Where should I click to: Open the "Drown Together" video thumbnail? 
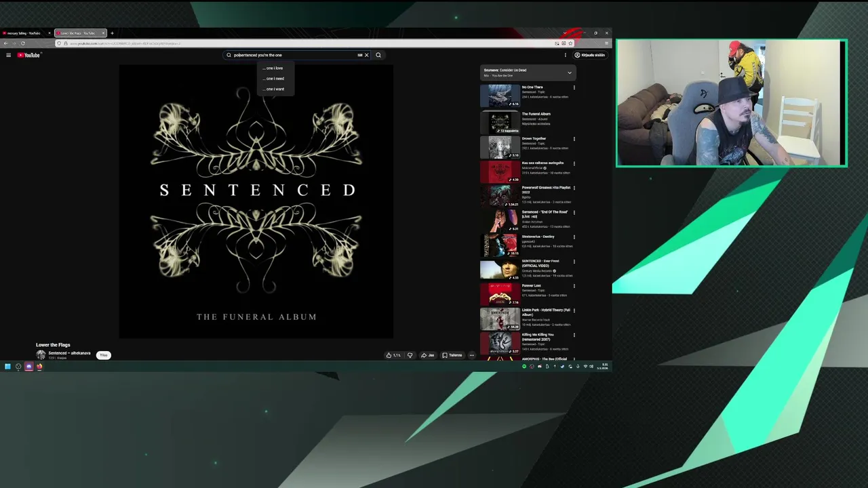[500, 147]
